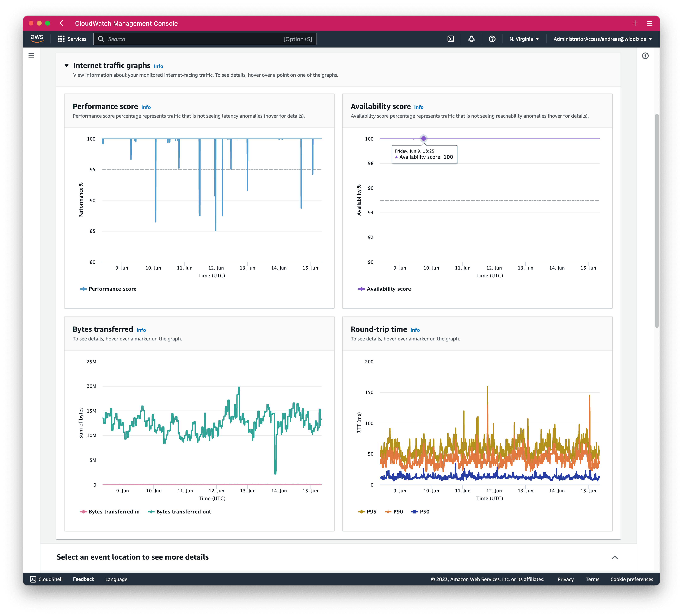Image resolution: width=683 pixels, height=616 pixels.
Task: Open the notifications bell
Action: [x=472, y=39]
